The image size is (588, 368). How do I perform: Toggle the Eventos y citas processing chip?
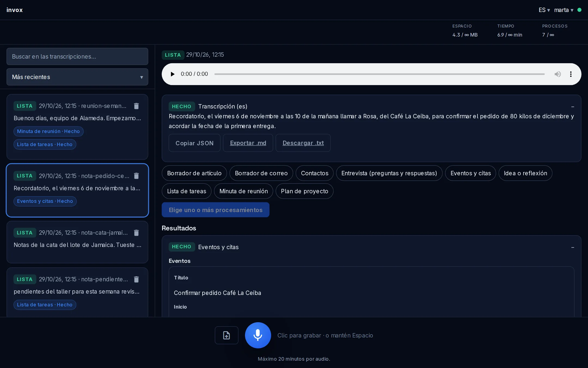tap(470, 173)
